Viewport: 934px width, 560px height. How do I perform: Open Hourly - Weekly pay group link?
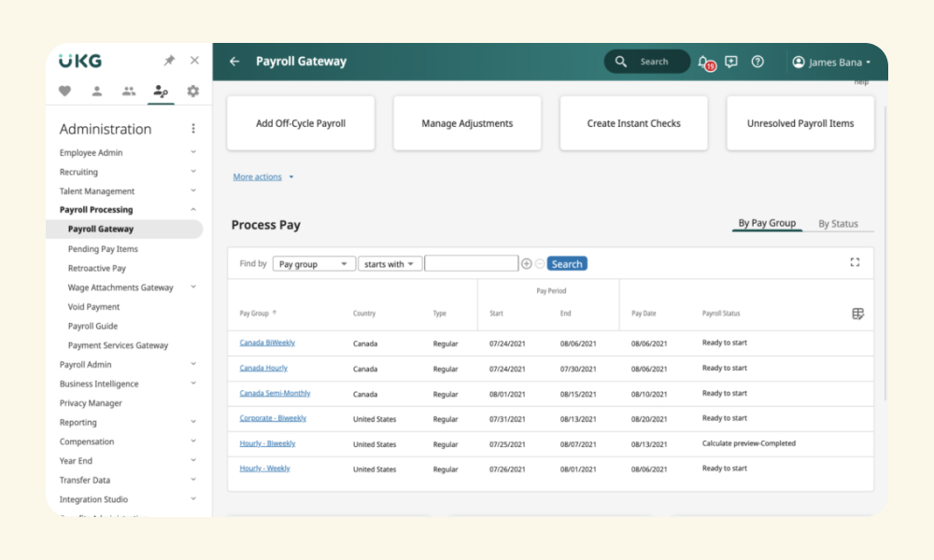(264, 469)
